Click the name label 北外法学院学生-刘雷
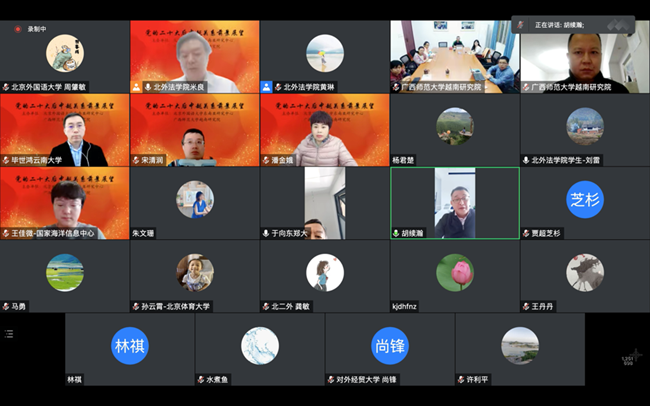 tap(565, 160)
